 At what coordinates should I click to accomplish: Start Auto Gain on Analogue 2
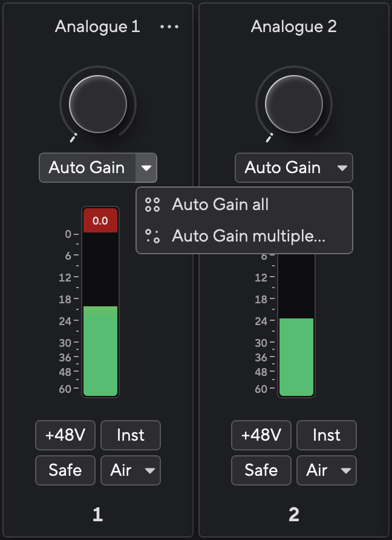pos(281,168)
